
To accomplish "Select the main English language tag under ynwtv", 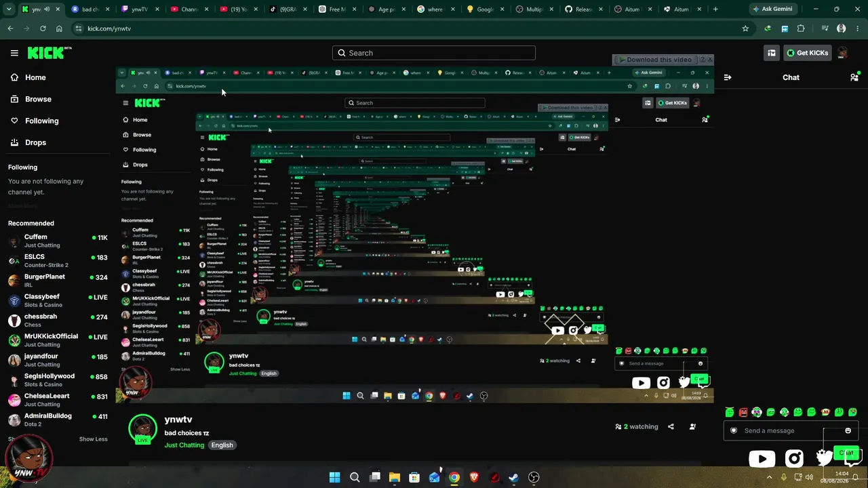I will (x=222, y=445).
